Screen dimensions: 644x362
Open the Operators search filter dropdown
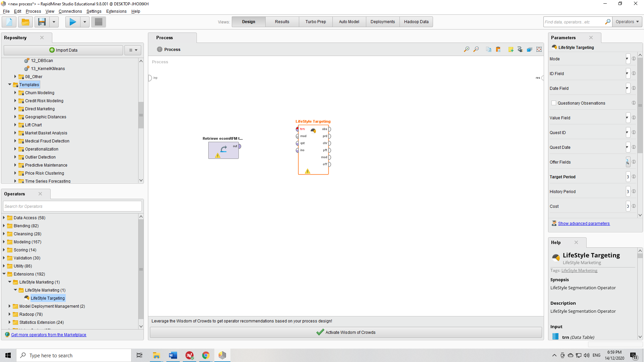[627, 22]
